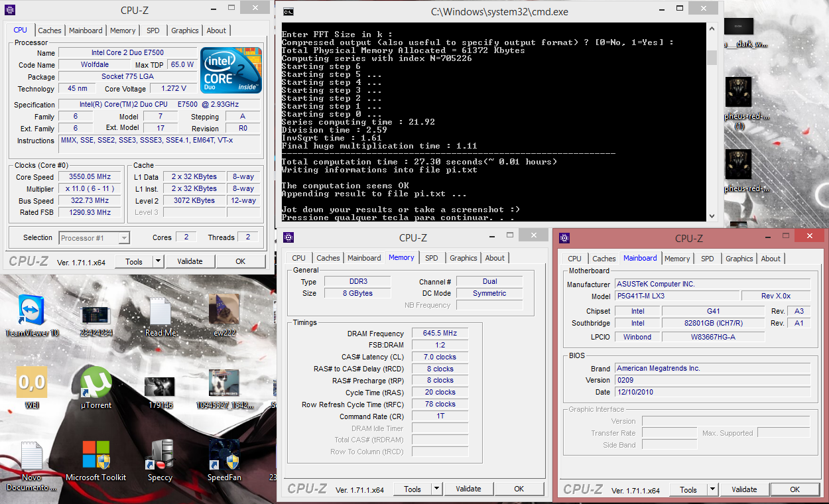Switch to Caches tab in the CPU window
The image size is (829, 504).
[x=50, y=31]
